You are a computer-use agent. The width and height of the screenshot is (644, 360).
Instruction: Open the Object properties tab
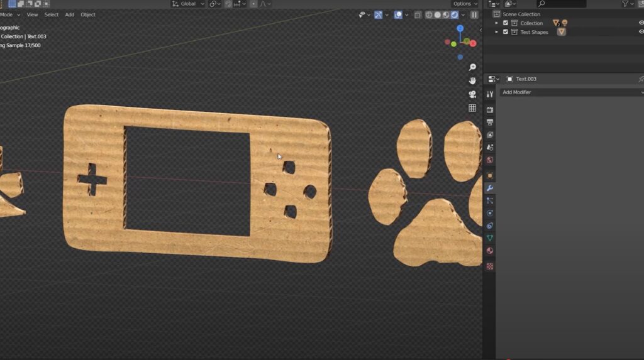click(489, 176)
